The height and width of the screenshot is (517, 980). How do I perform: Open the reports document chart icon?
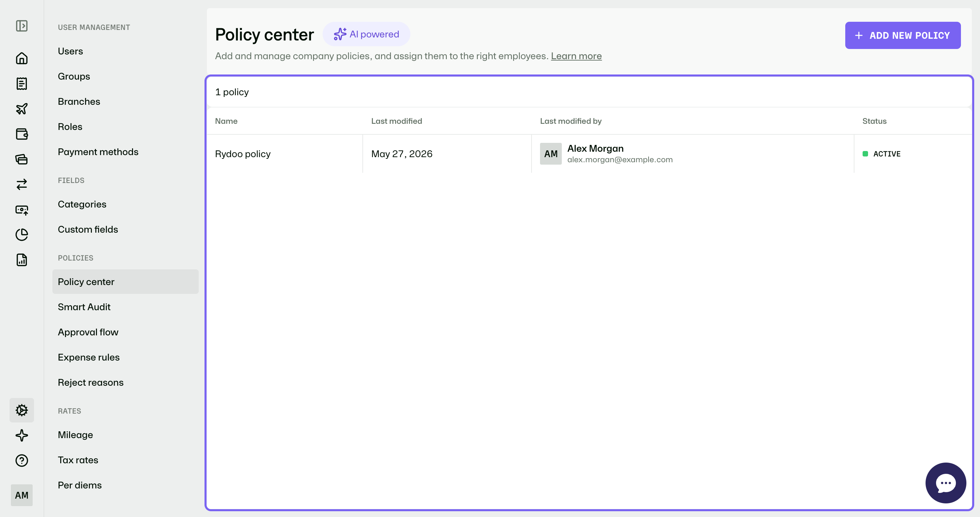pos(22,260)
